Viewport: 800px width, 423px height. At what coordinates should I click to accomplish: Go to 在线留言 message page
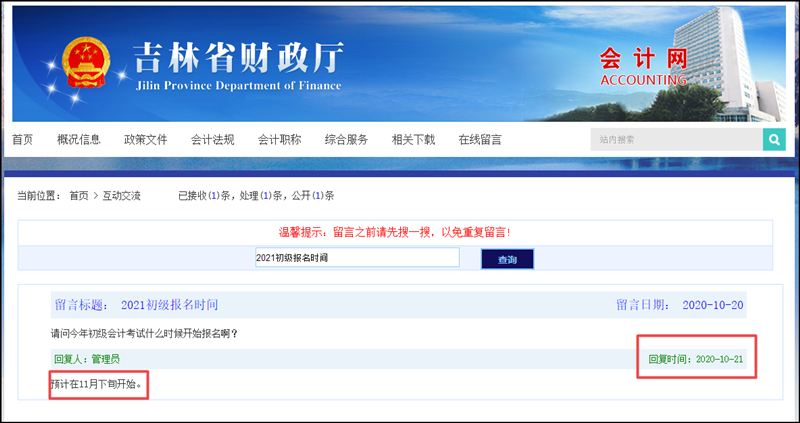[x=480, y=140]
